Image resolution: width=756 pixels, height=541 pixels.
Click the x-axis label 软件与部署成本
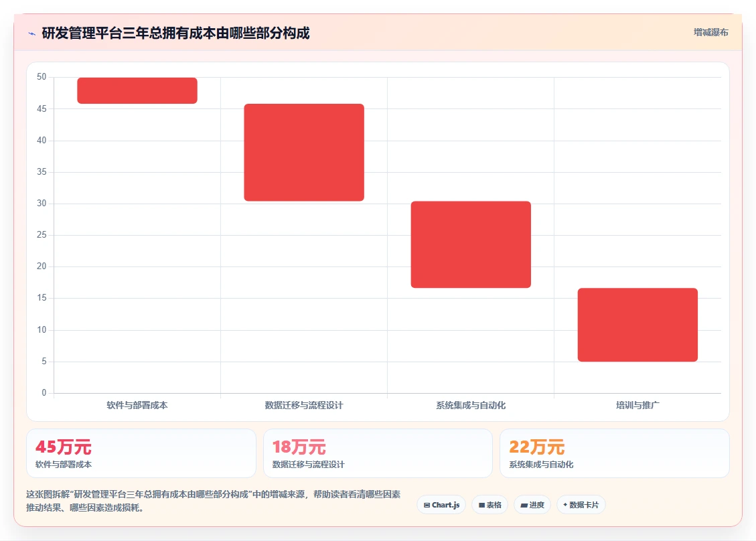point(137,406)
